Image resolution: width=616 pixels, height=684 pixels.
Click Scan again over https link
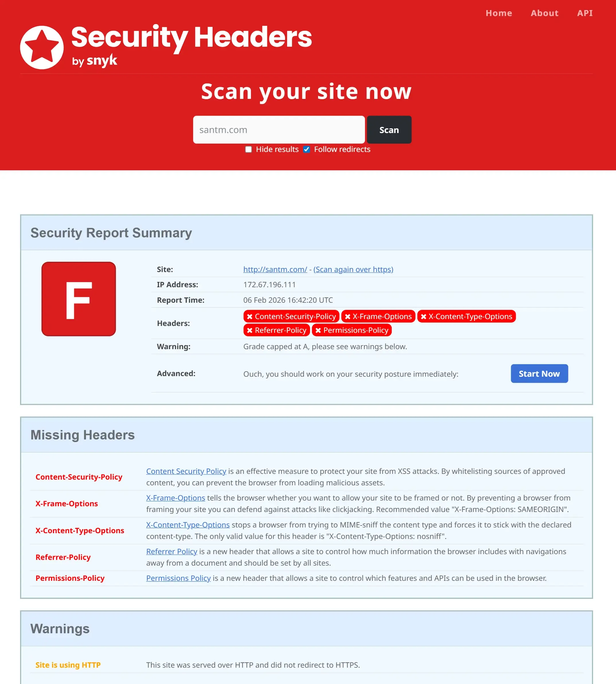[353, 269]
